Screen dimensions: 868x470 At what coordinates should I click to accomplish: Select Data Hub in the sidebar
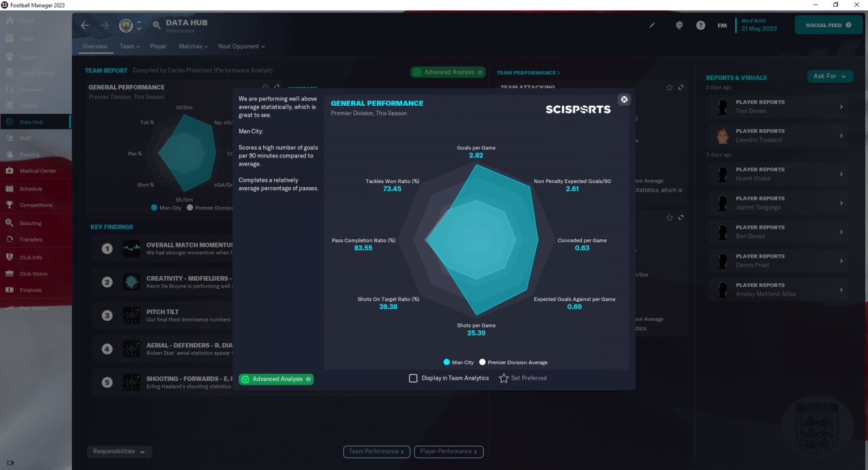(x=35, y=122)
